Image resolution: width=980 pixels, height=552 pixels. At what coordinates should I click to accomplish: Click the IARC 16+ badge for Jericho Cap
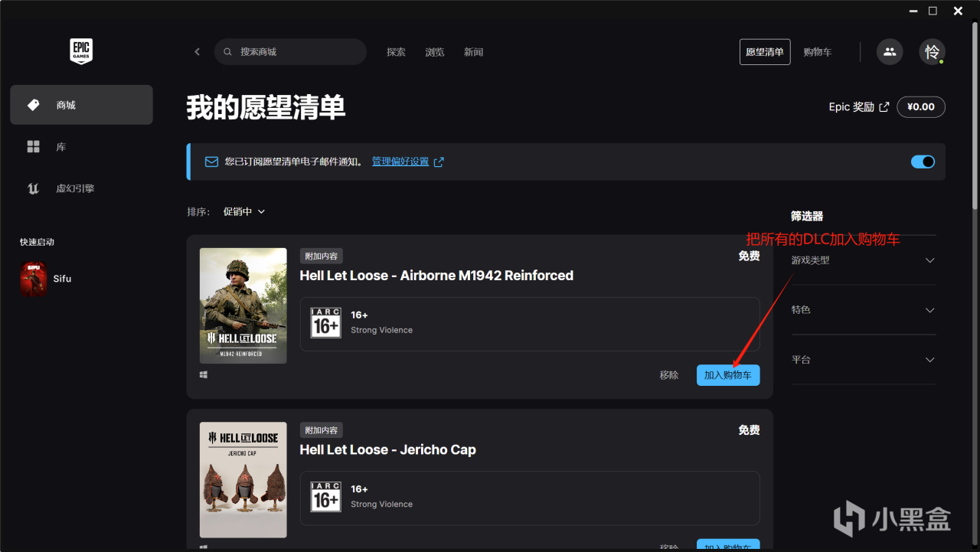[325, 497]
